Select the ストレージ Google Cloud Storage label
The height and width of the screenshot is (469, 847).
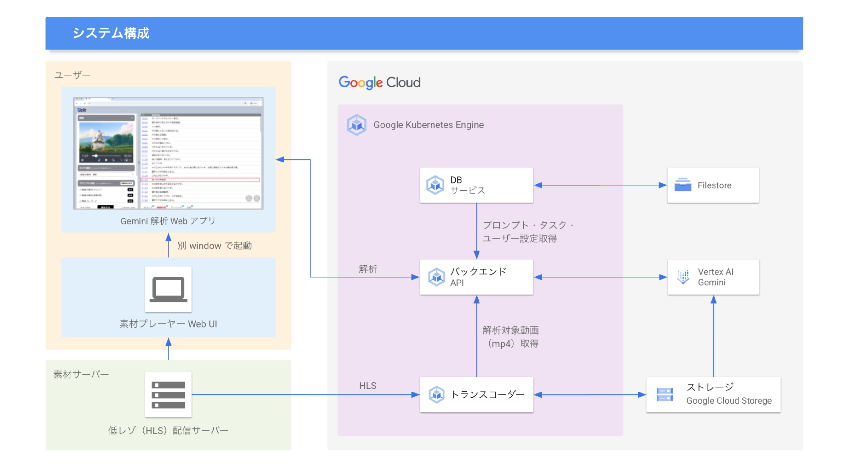point(729,394)
